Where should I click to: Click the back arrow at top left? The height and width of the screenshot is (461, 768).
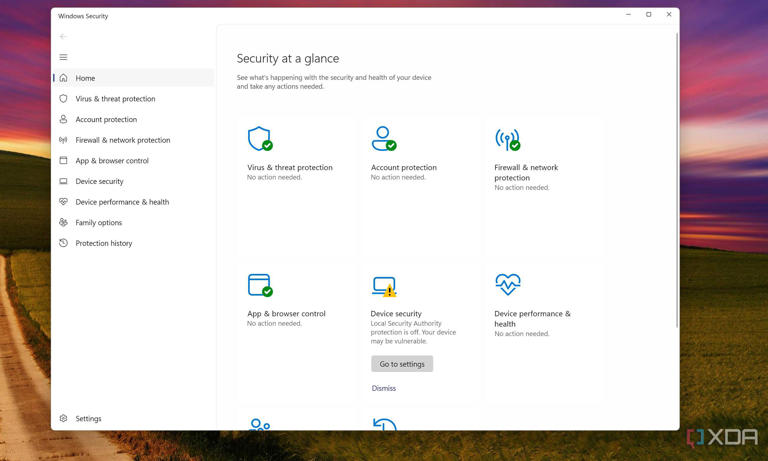[x=64, y=37]
